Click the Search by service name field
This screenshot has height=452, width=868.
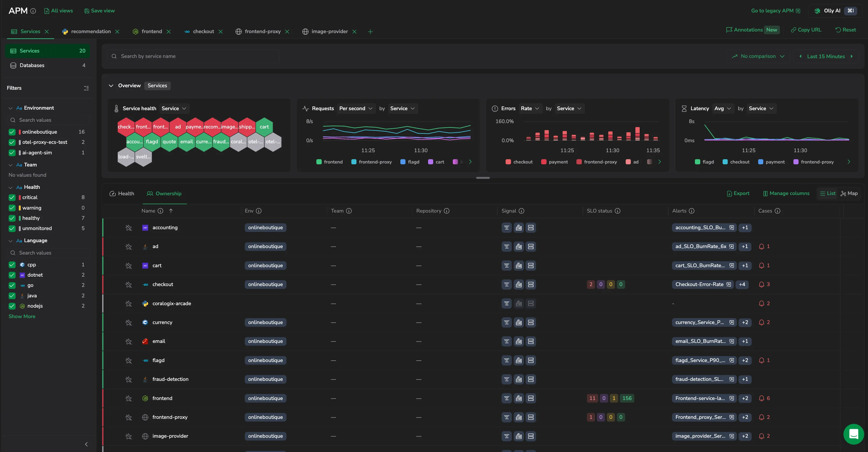coord(193,56)
